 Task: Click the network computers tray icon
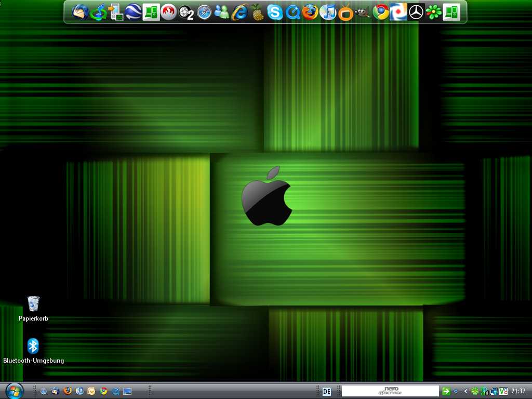(494, 391)
